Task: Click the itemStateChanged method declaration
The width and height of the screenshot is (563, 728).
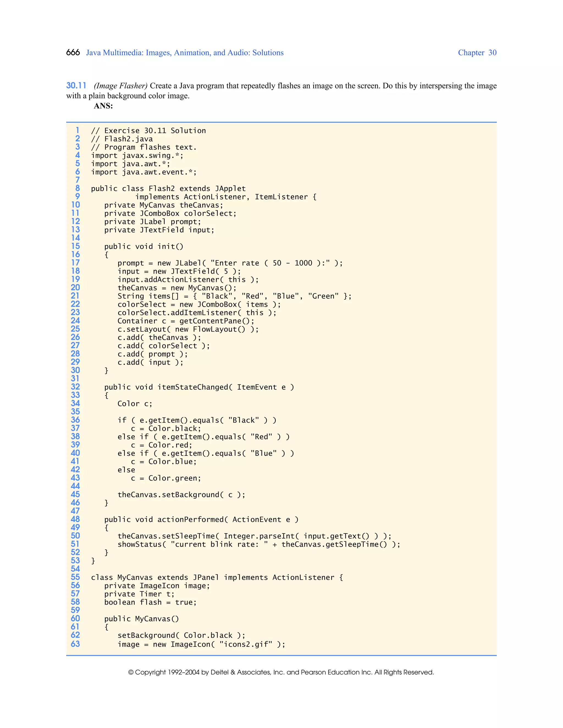Action: (199, 387)
